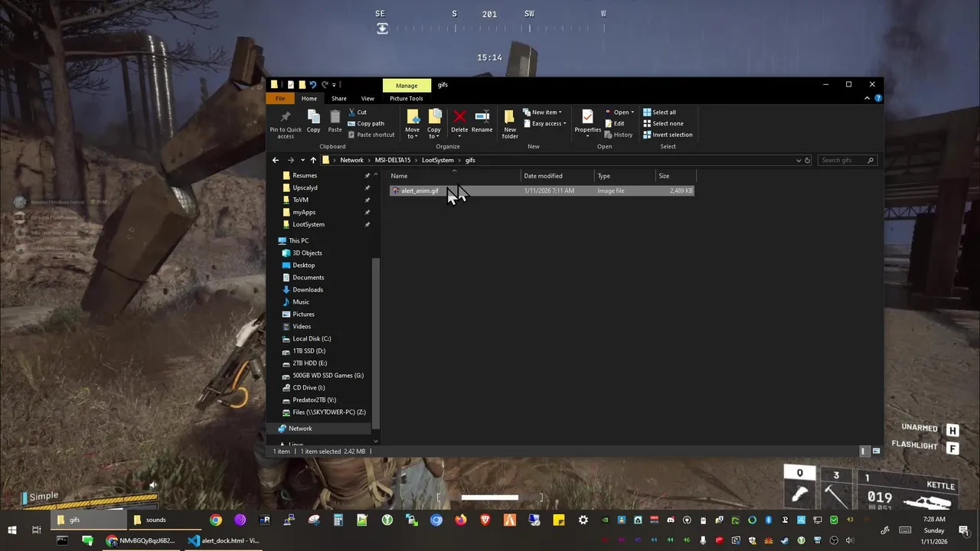This screenshot has width=980, height=551.
Task: Click the Edit icon in Open group
Action: point(609,123)
